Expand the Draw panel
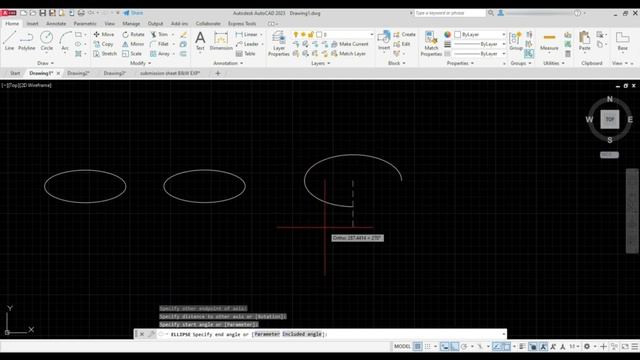 pos(45,63)
